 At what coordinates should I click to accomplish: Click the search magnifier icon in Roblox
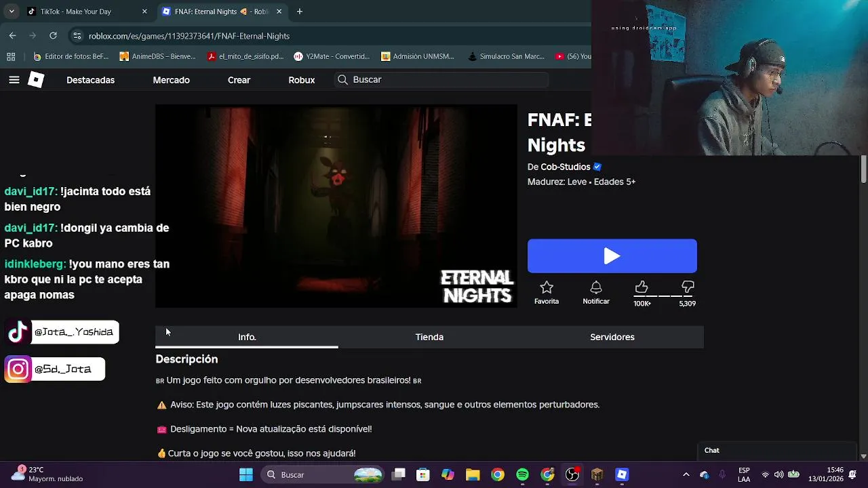342,80
